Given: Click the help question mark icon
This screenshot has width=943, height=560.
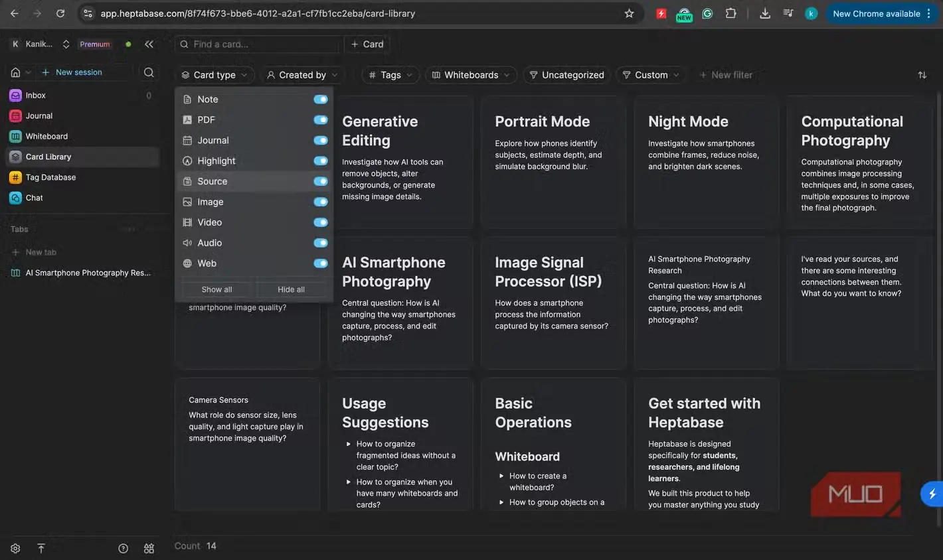Looking at the screenshot, I should click(123, 549).
